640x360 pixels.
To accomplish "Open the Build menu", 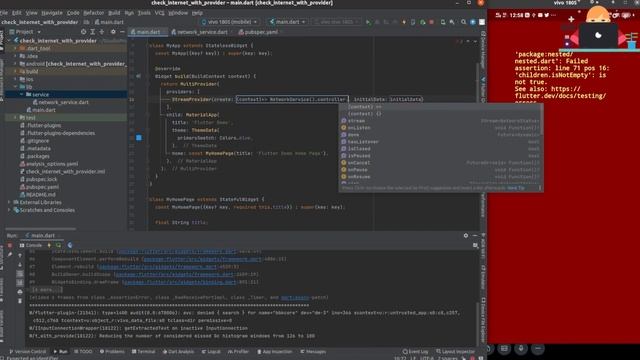I will (x=114, y=13).
